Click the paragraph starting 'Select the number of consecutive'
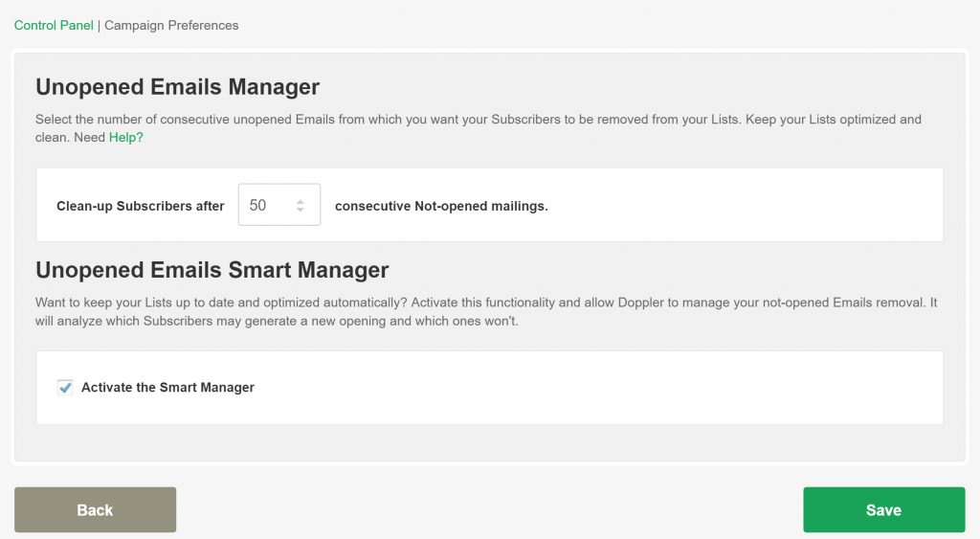980x539 pixels. click(x=479, y=128)
